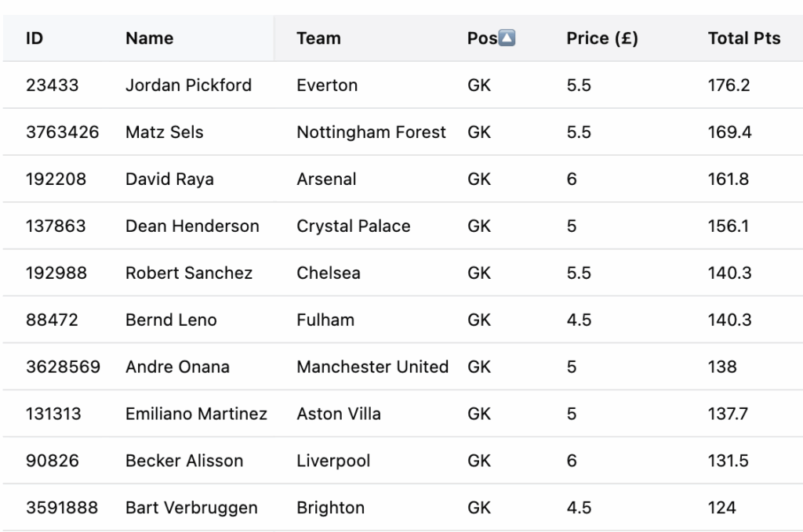Image resolution: width=803 pixels, height=532 pixels.
Task: Click player ID 3763426
Action: pyautogui.click(x=63, y=132)
